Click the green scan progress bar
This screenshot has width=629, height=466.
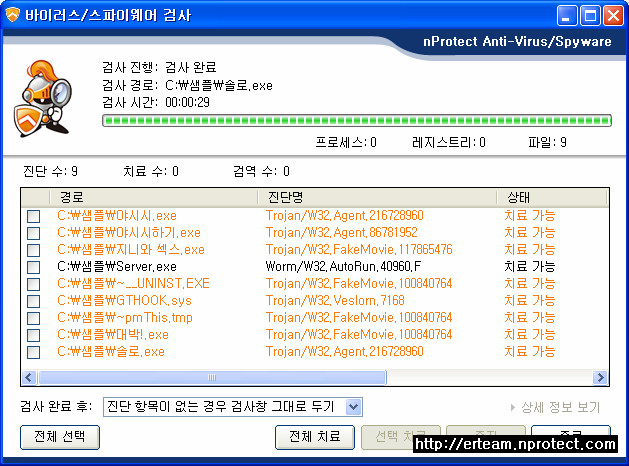point(357,120)
